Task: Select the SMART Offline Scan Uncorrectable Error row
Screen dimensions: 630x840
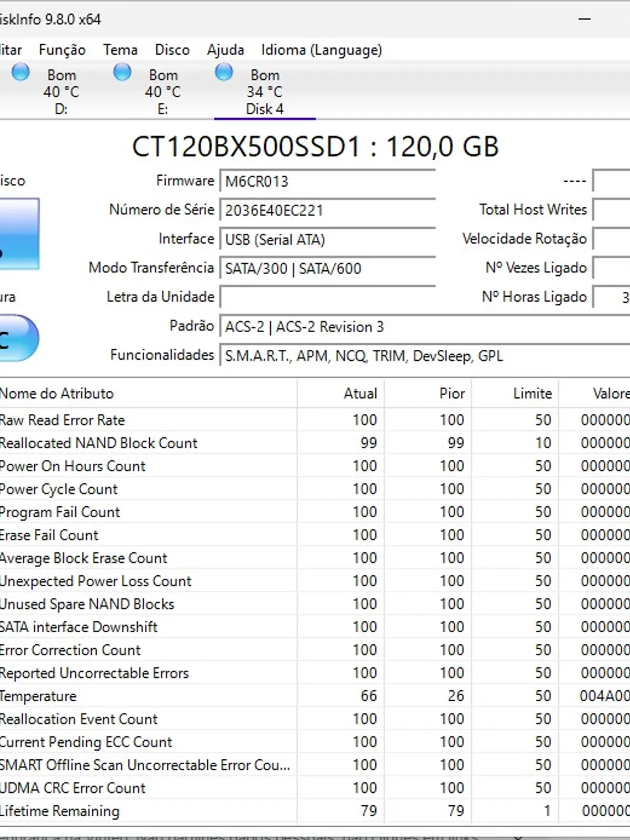Action: pyautogui.click(x=315, y=765)
